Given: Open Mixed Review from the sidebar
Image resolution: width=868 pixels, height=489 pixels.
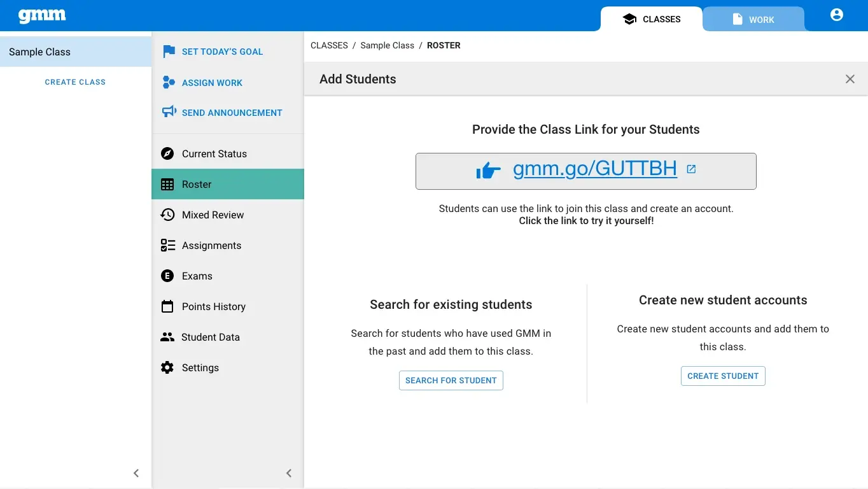Looking at the screenshot, I should (x=228, y=215).
